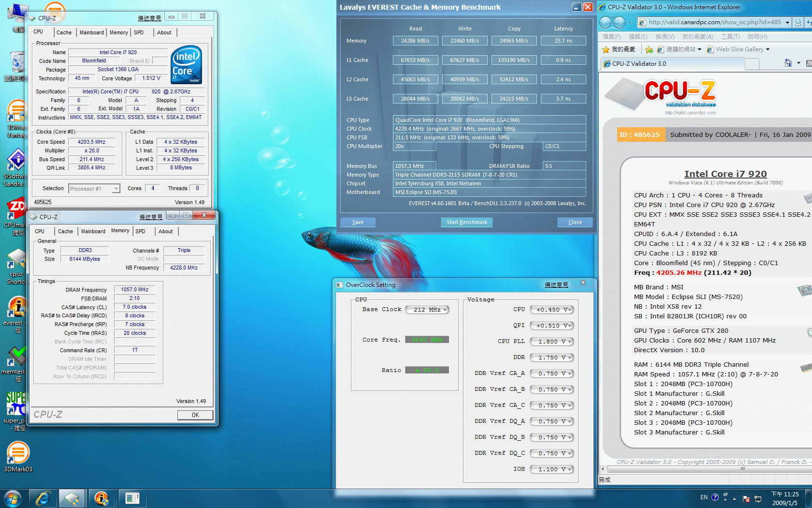
Task: Expand the IE address bar history dropdown
Action: [787, 22]
